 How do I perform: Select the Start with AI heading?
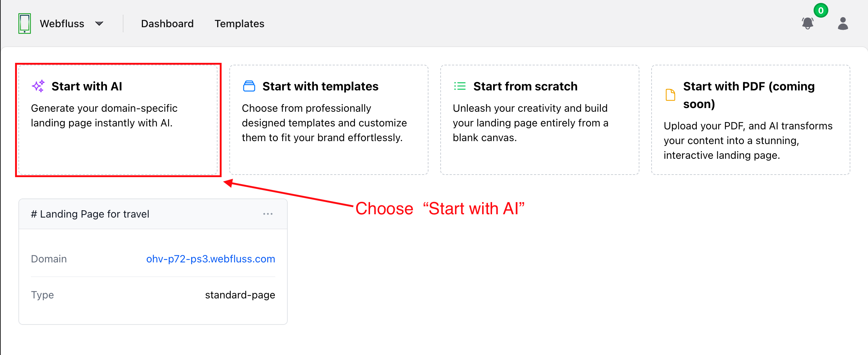tap(87, 86)
